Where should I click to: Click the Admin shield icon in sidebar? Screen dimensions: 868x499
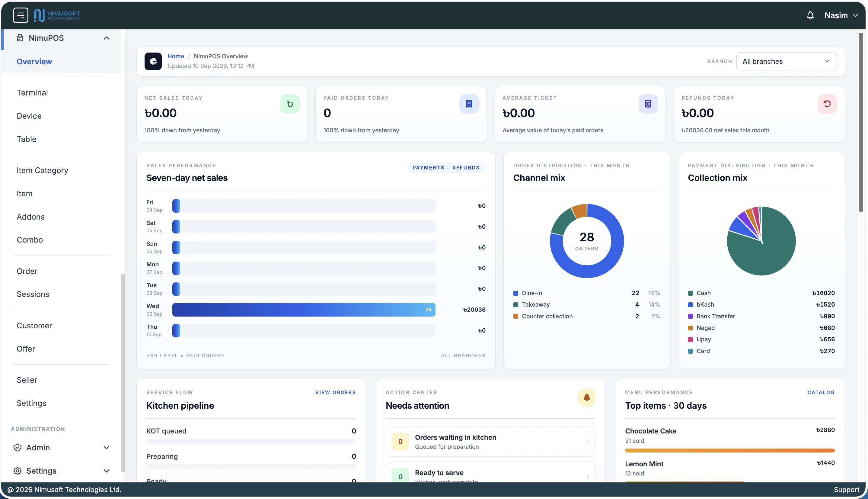(18, 448)
